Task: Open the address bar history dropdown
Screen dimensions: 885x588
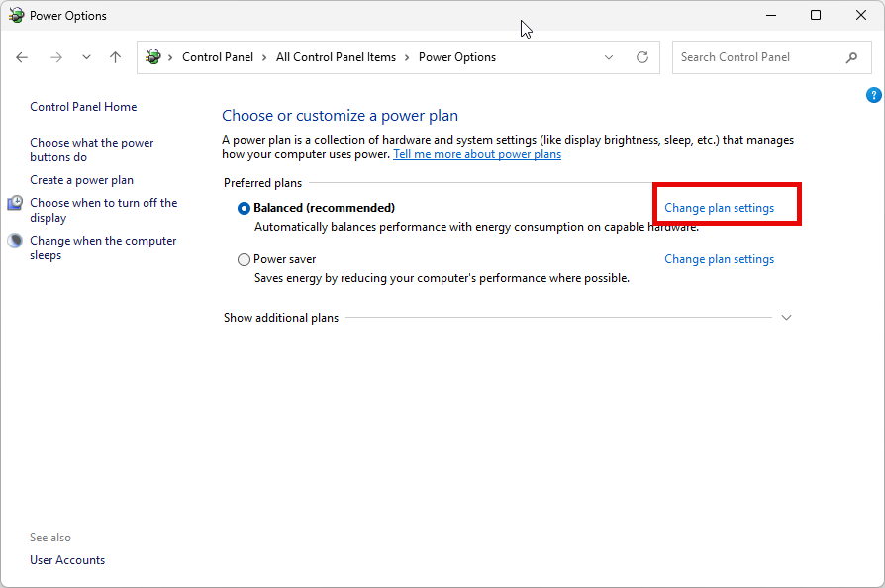Action: tap(609, 57)
